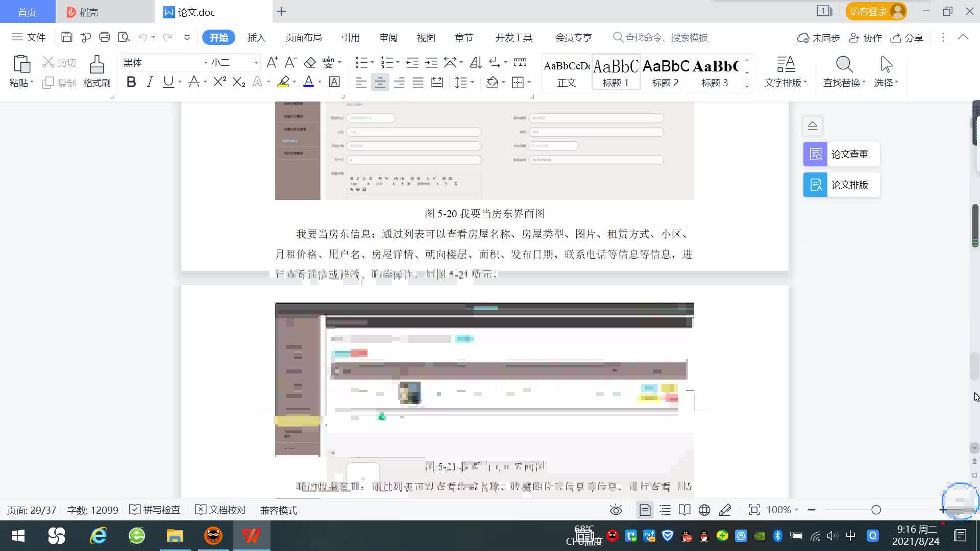This screenshot has height=551, width=980.
Task: Enable spell check (拼写检查) in status bar
Action: coord(155,510)
